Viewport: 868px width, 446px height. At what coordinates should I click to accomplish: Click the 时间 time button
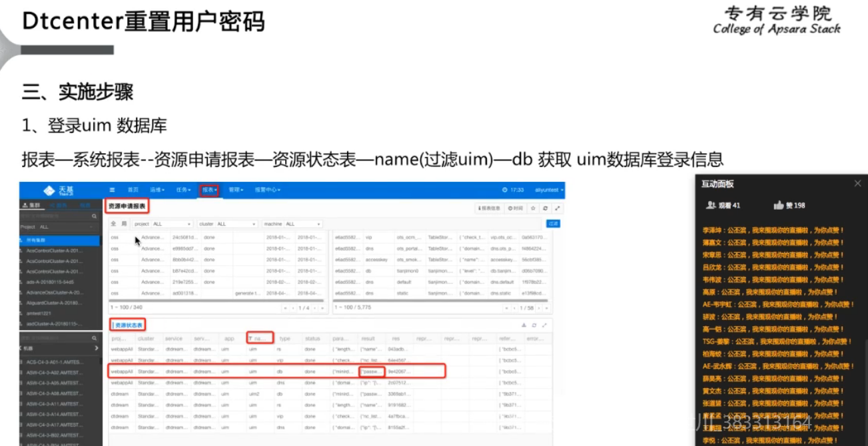(515, 208)
